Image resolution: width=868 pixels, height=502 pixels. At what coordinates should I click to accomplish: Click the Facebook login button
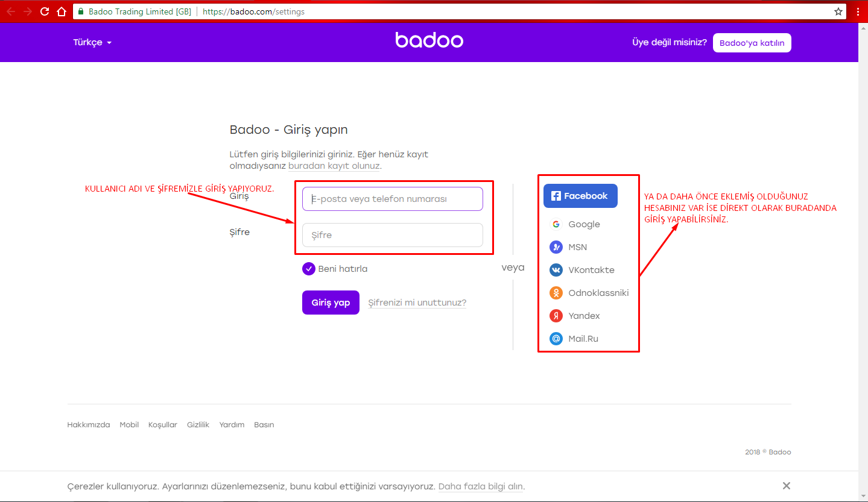tap(580, 196)
